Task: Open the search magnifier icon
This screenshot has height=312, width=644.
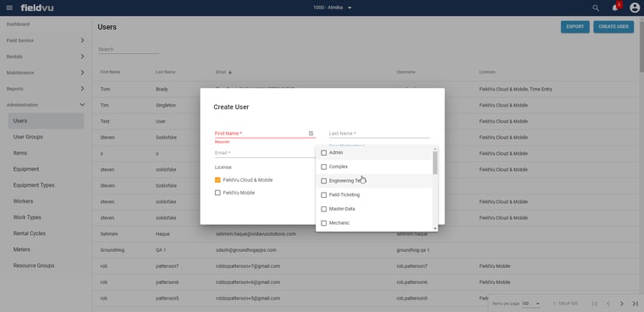Action: 596,8
